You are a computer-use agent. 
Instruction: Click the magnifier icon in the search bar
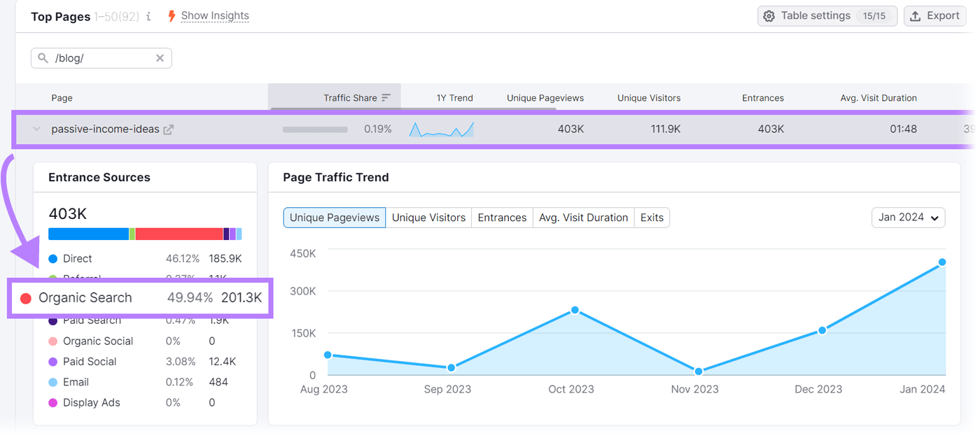pyautogui.click(x=43, y=58)
